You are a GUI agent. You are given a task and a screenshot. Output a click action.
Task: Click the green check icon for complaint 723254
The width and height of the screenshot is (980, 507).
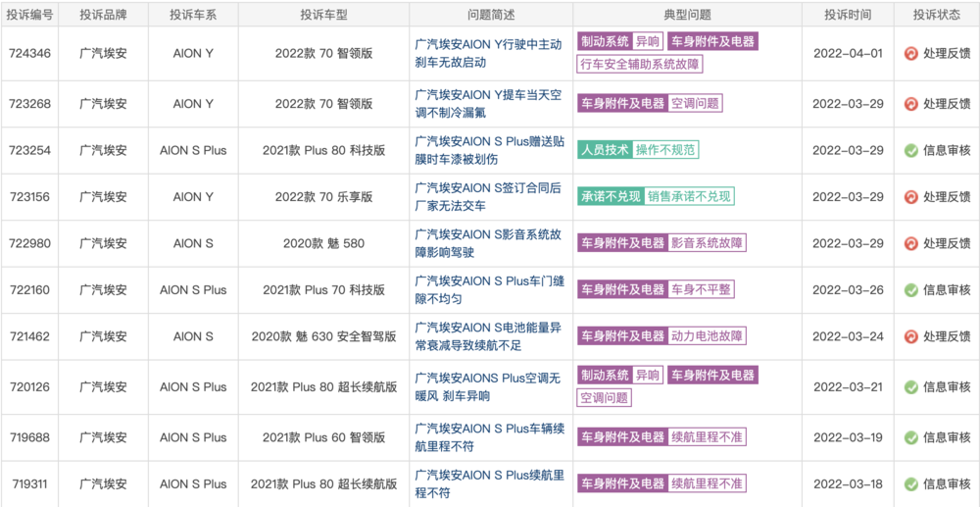click(x=911, y=150)
